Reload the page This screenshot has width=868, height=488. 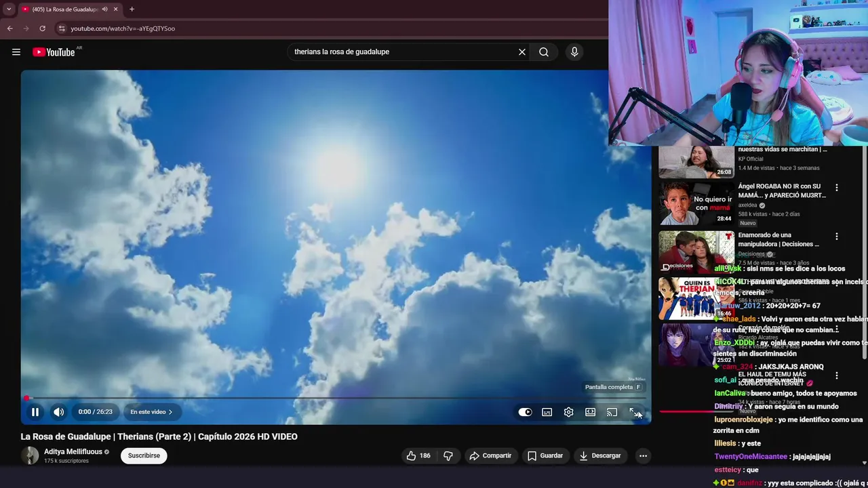tap(43, 28)
